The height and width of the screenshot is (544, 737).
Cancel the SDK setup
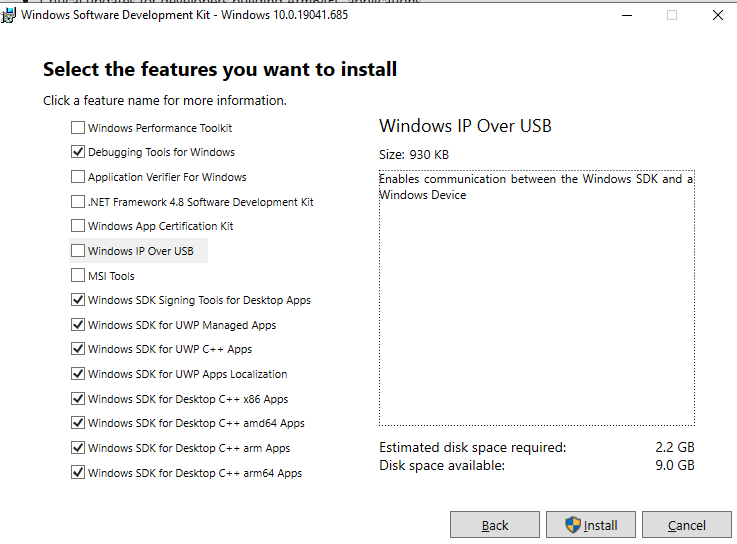[x=687, y=525]
